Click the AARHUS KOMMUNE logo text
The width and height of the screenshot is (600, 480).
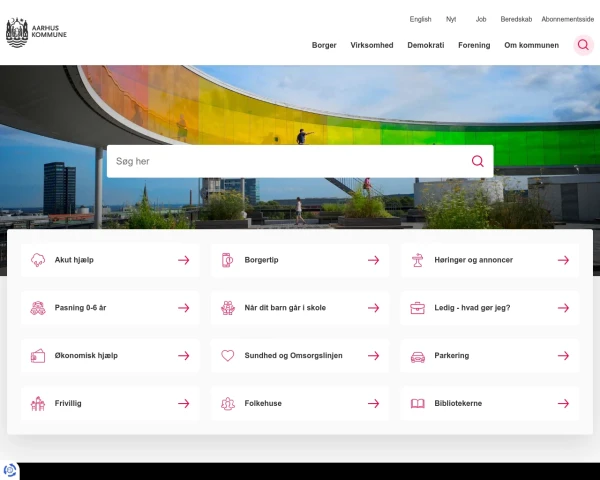coord(49,31)
